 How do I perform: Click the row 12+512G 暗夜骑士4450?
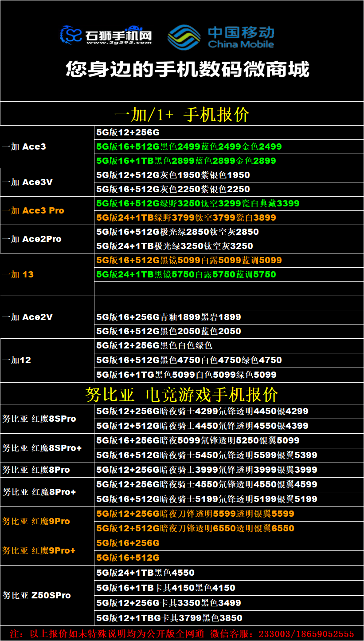coord(229,426)
